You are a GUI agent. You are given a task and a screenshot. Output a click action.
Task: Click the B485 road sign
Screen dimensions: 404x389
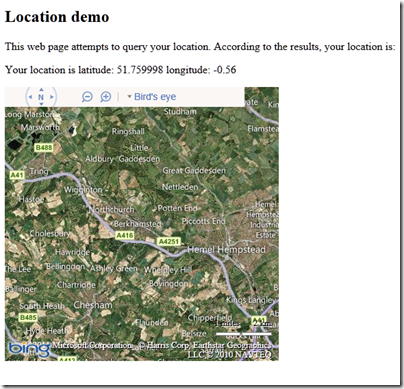(28, 317)
